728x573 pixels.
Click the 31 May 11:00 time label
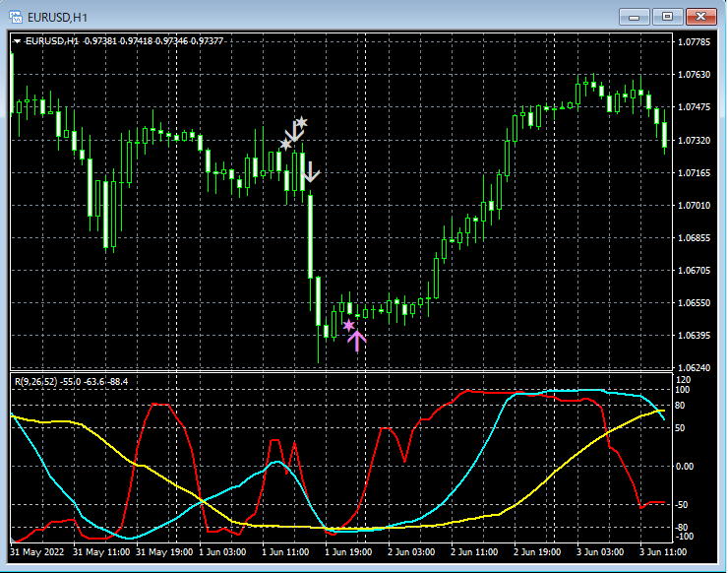coord(101,552)
